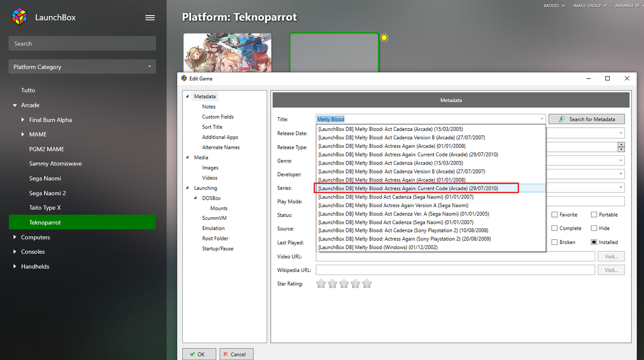Image resolution: width=644 pixels, height=360 pixels.
Task: Collapse the Media tree node
Action: click(188, 157)
